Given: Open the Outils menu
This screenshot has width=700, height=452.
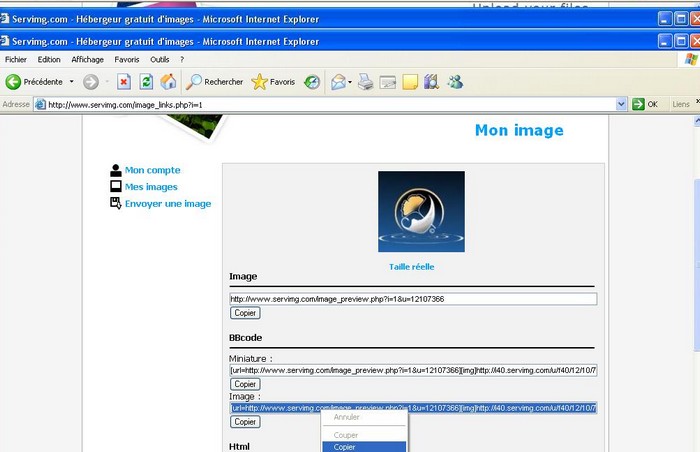Looking at the screenshot, I should [159, 60].
